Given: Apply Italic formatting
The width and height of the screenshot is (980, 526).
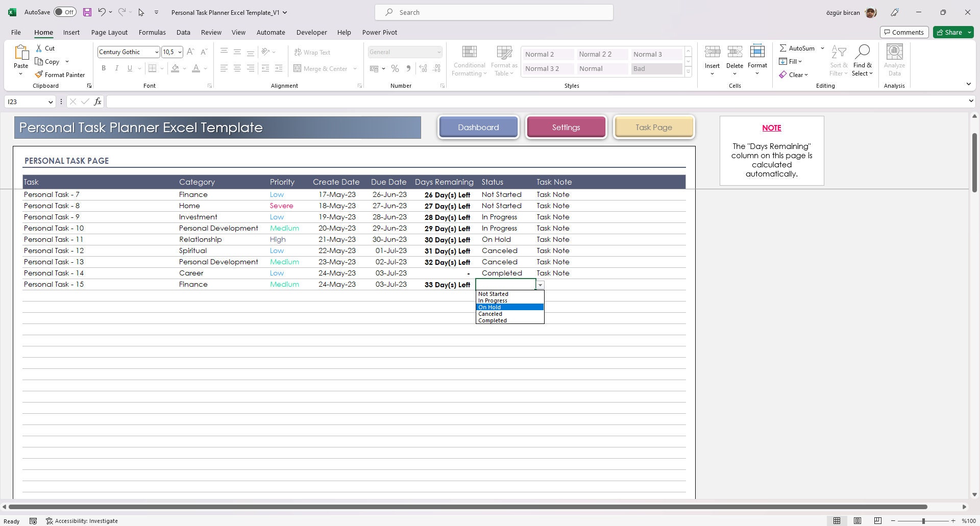Looking at the screenshot, I should (117, 68).
